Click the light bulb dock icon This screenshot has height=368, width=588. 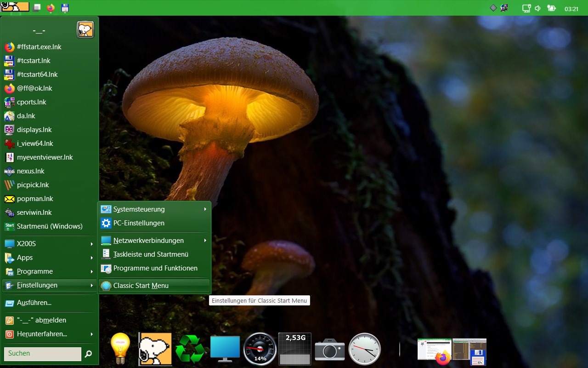[x=120, y=349]
